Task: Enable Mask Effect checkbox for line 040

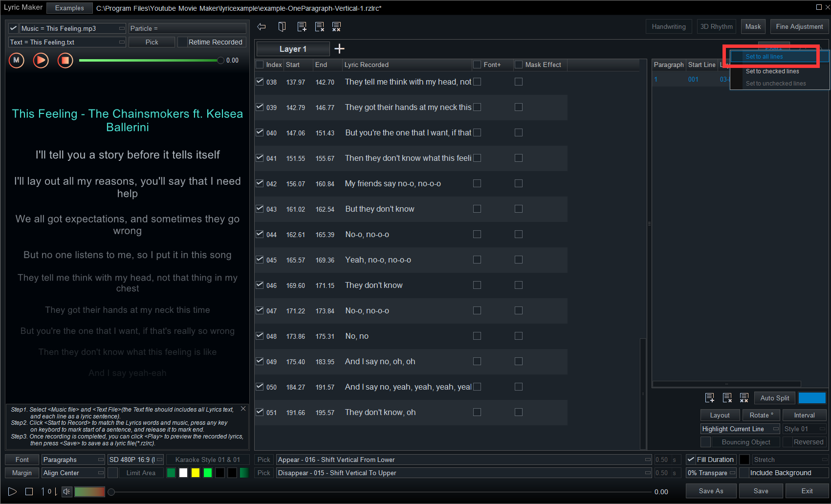Action: pyautogui.click(x=519, y=132)
